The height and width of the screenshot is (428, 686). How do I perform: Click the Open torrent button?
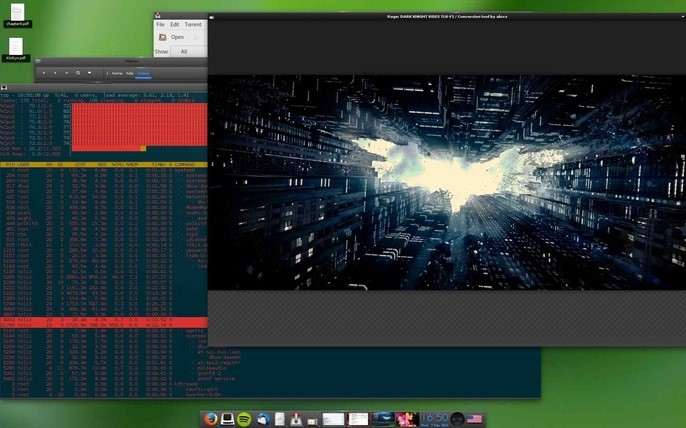[172, 37]
